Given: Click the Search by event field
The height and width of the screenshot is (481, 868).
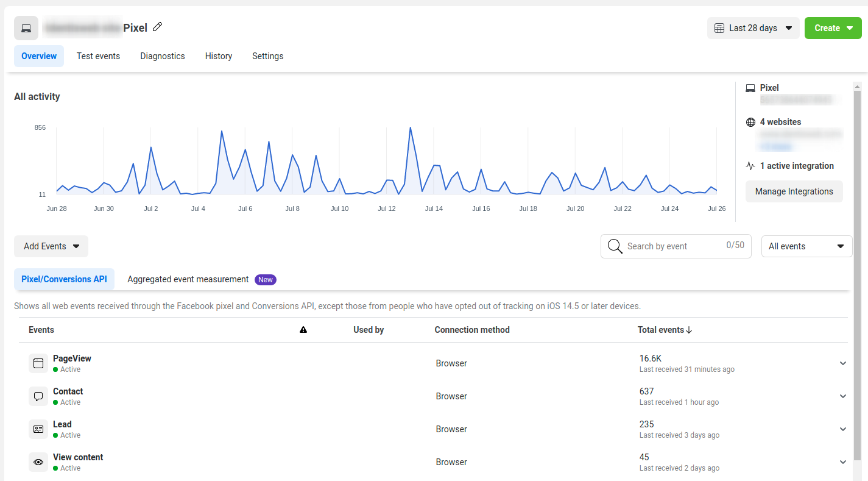Looking at the screenshot, I should point(676,246).
